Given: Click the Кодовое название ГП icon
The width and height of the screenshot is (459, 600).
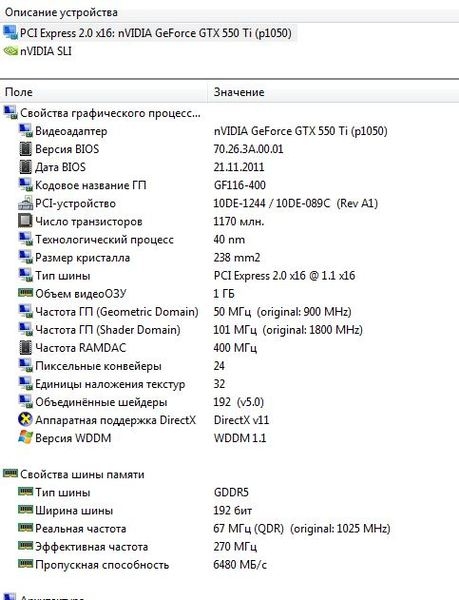Looking at the screenshot, I should click(x=26, y=185).
